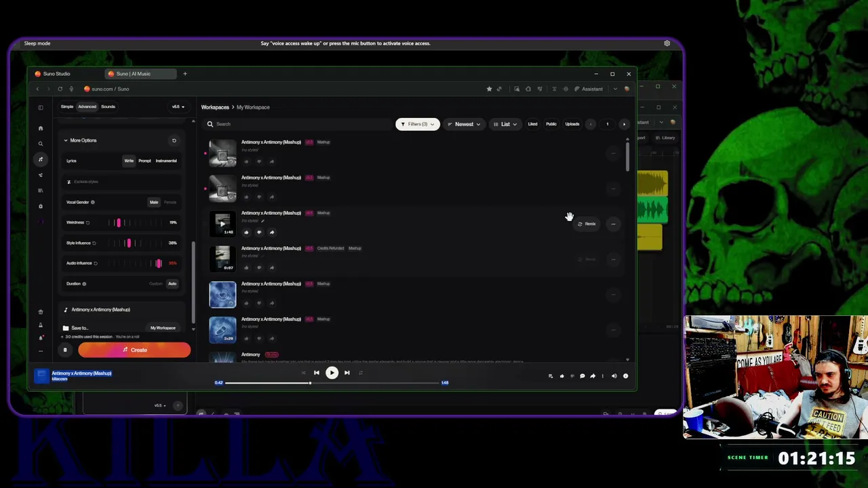This screenshot has width=868, height=488.
Task: Go to next page of workspace list
Action: pos(624,124)
